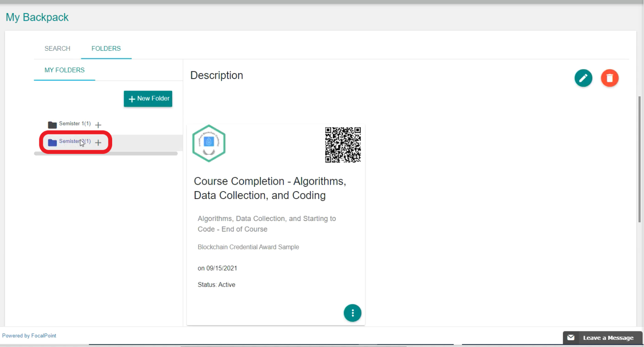Open the MY FOLDERS tab
The height and width of the screenshot is (347, 644).
click(x=65, y=70)
